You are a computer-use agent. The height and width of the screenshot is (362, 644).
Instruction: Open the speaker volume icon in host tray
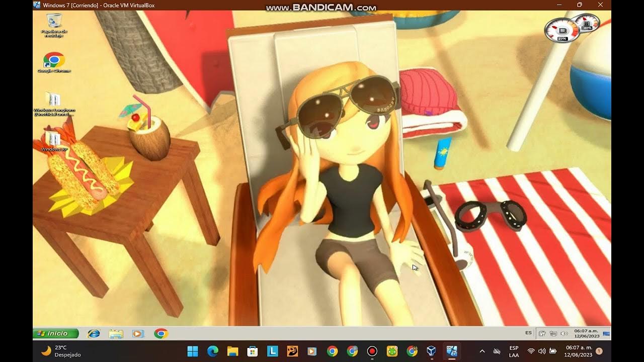542,351
